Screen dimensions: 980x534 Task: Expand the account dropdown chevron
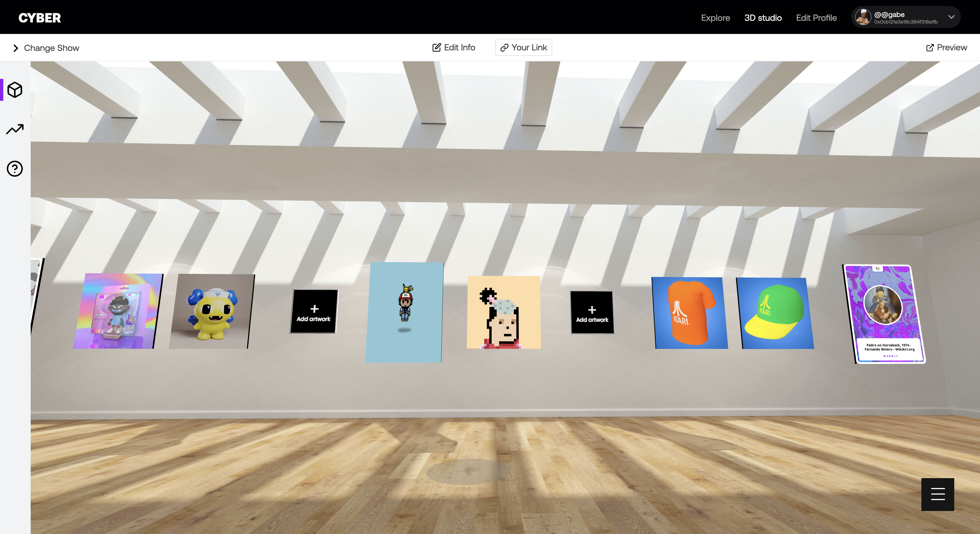[951, 17]
